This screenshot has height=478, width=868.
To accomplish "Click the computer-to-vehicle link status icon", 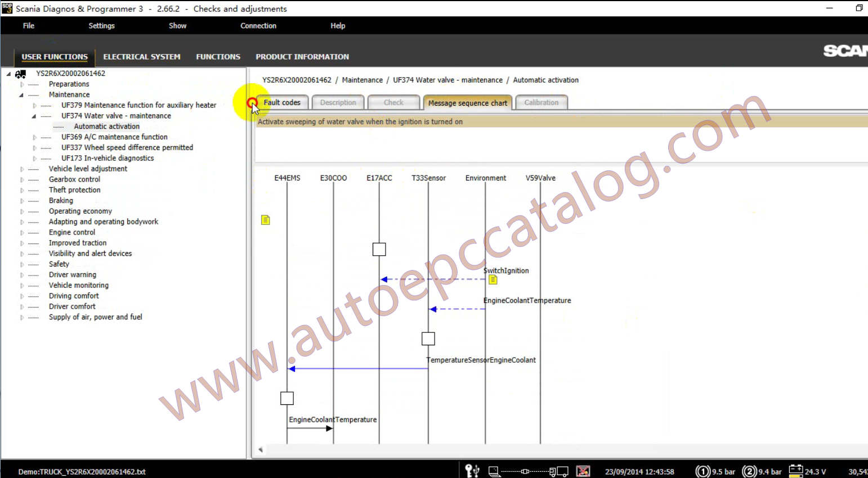I will click(x=528, y=471).
